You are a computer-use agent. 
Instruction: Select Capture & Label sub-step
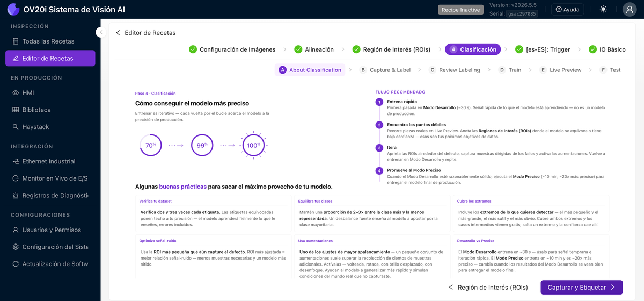coord(385,70)
